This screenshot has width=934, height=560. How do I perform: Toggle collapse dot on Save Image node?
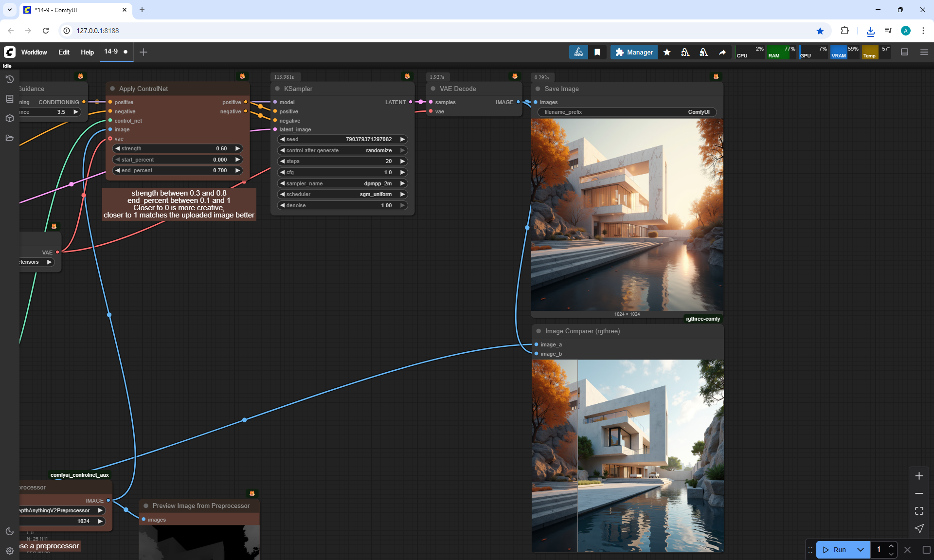pyautogui.click(x=538, y=89)
